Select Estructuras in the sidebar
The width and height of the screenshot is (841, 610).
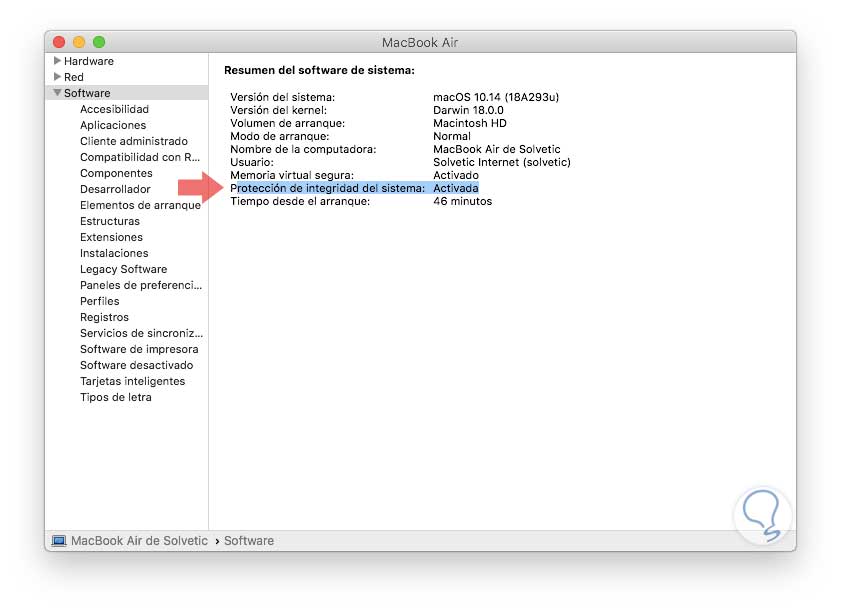click(x=109, y=221)
